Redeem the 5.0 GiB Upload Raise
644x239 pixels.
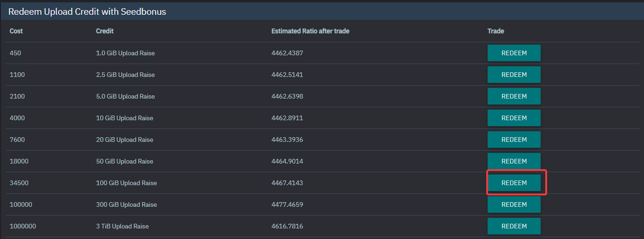coord(514,96)
